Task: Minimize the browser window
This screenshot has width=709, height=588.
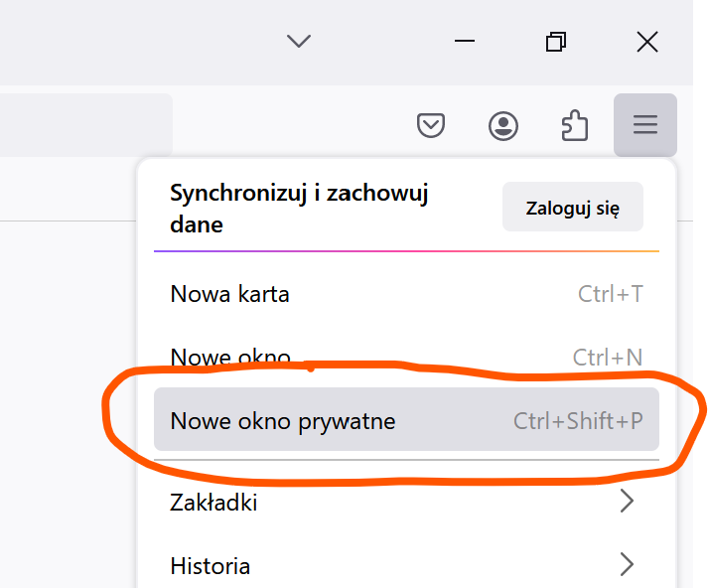Action: [465, 42]
